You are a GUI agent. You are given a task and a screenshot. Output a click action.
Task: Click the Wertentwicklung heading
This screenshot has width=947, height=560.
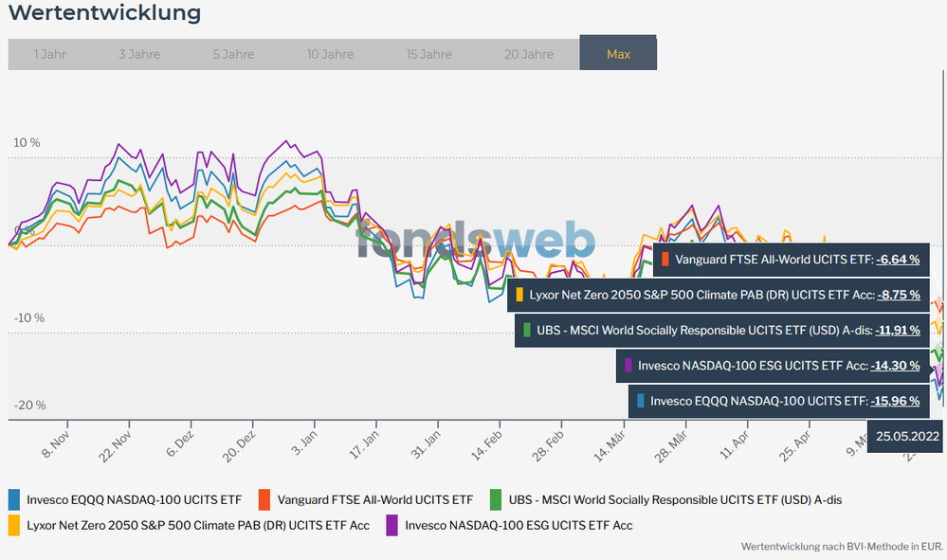pos(103,13)
